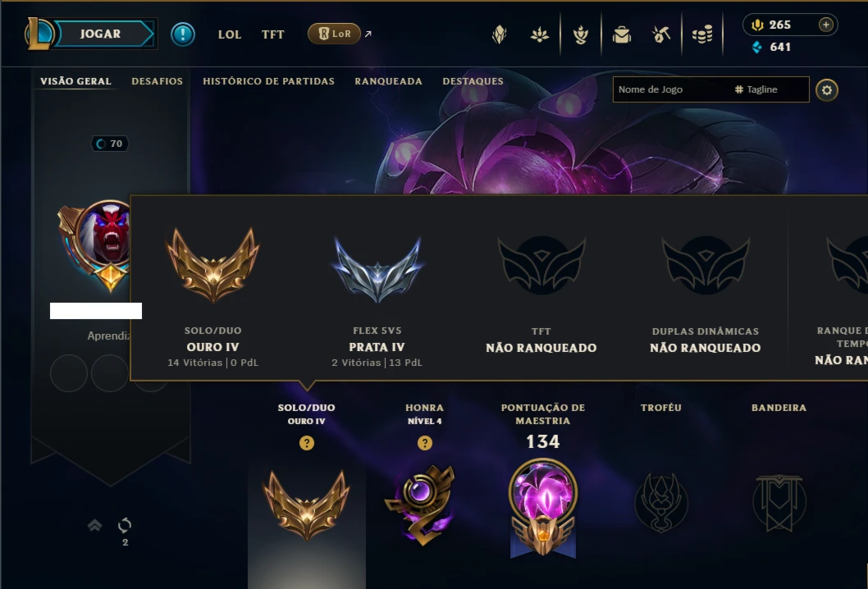Click the Solo/Duo rank help icon

(x=307, y=443)
